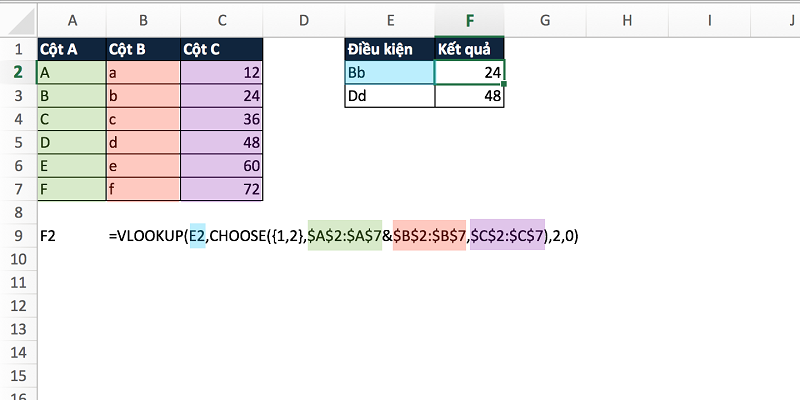The height and width of the screenshot is (400, 800).
Task: Click row 9 header number
Action: point(17,236)
